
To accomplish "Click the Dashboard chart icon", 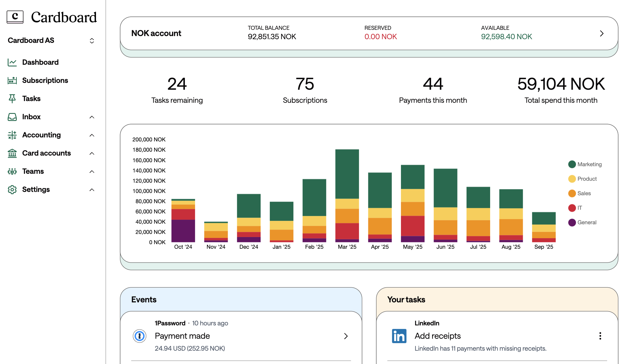I will 12,62.
